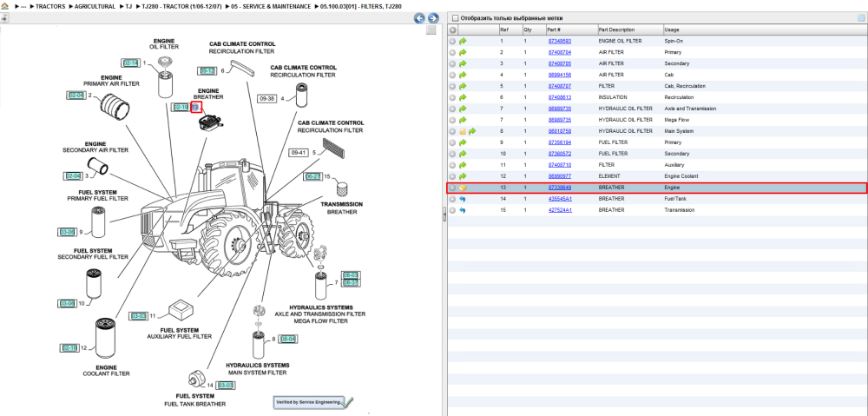Viewport: 868px width, 416px height.
Task: Add BREATHER Transmission row using its circle icon
Action: 453,210
